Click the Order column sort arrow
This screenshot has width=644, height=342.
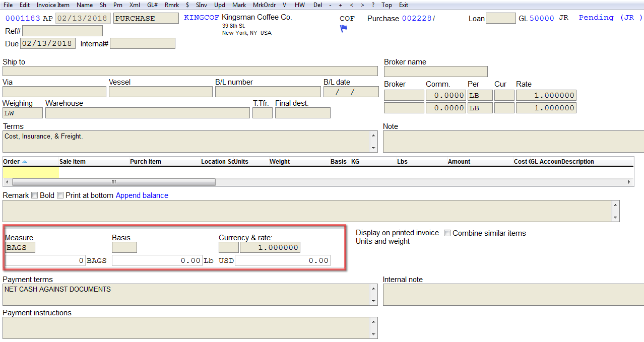pyautogui.click(x=25, y=162)
